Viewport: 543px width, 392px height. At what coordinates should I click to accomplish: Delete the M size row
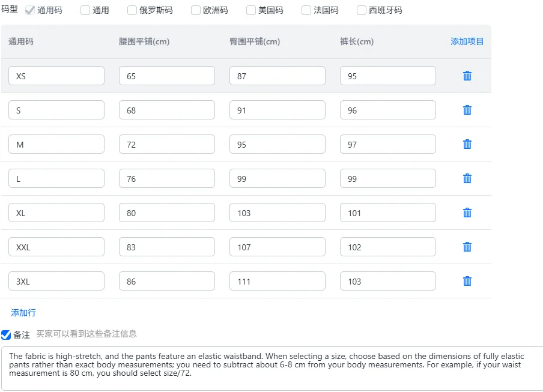point(467,144)
